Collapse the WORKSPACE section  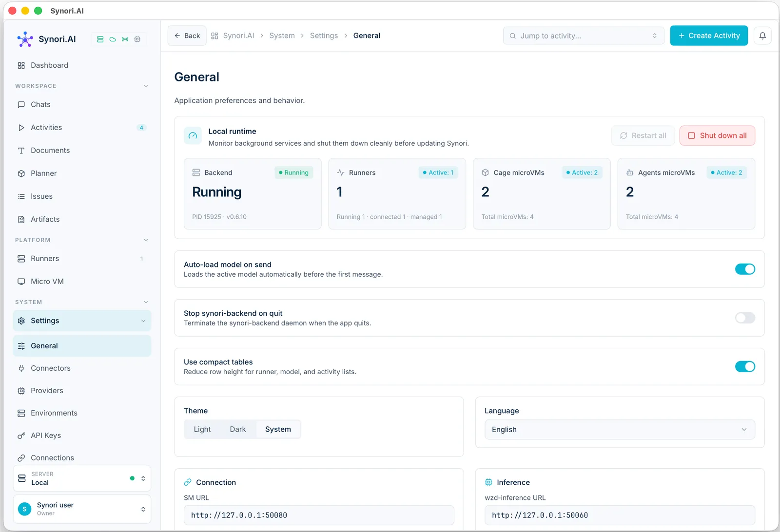click(146, 86)
